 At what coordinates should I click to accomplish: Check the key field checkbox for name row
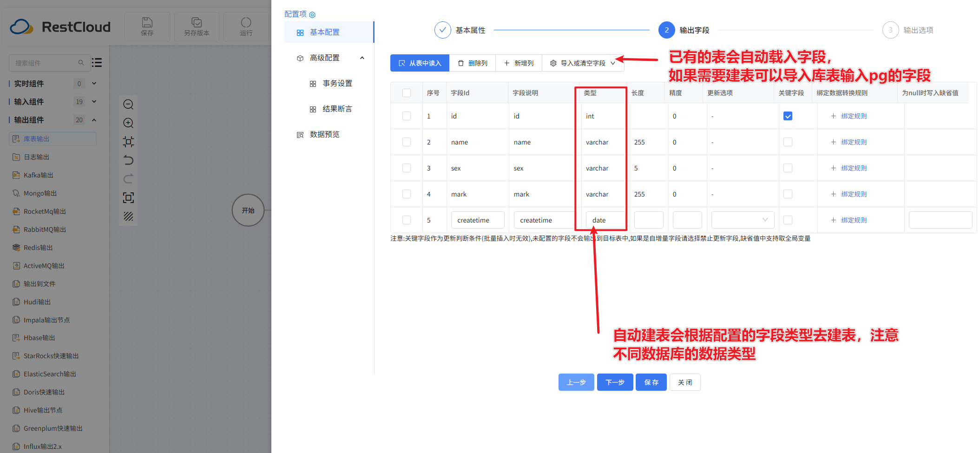(788, 142)
